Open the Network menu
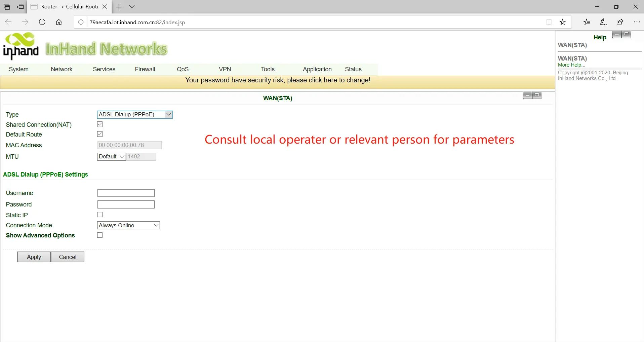Screen dimensions: 644x342 point(62,69)
